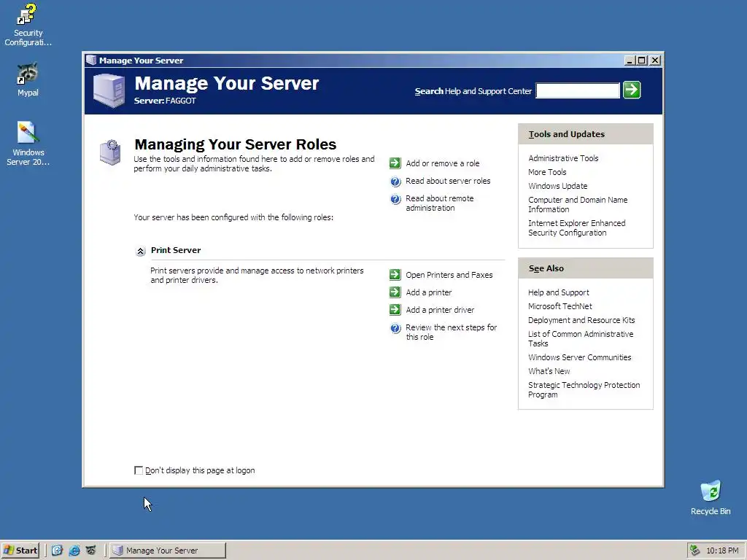
Task: Click the server roles icon beside Managing Your Server Roles
Action: [110, 152]
